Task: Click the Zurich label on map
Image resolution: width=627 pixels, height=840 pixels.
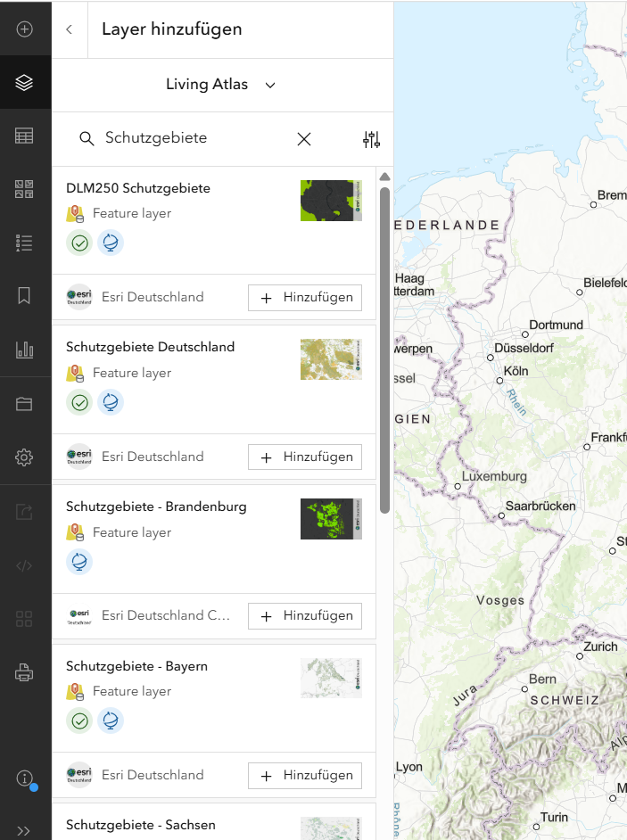Action: click(600, 646)
